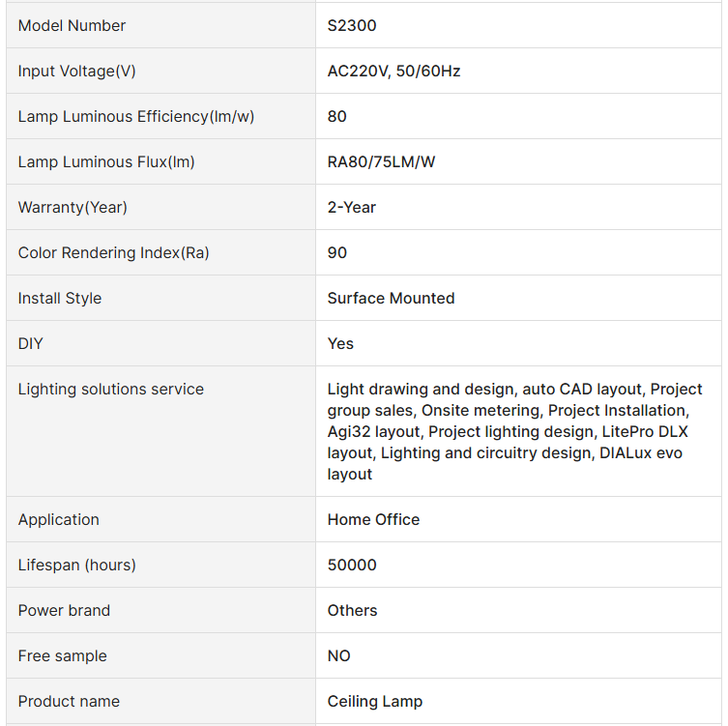The width and height of the screenshot is (728, 726).
Task: Click the DIY label cell
Action: pyautogui.click(x=31, y=343)
